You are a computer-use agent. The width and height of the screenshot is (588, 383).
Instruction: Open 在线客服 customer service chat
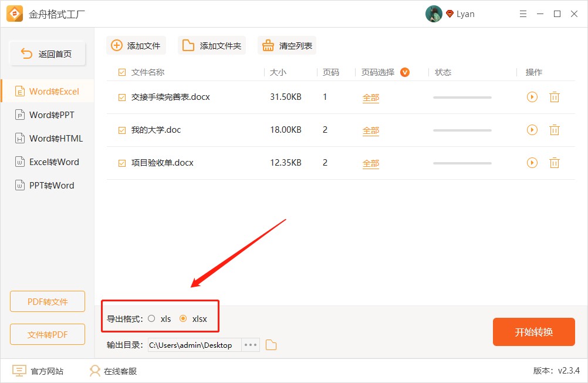coord(94,371)
